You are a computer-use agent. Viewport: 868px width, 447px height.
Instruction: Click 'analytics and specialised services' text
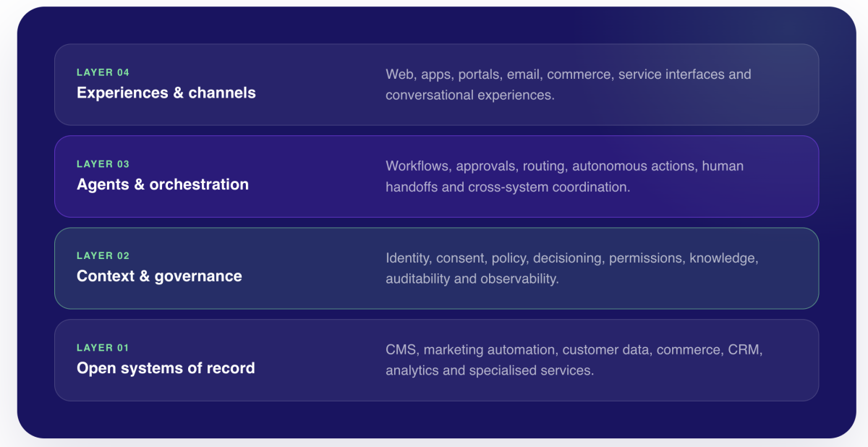click(490, 370)
